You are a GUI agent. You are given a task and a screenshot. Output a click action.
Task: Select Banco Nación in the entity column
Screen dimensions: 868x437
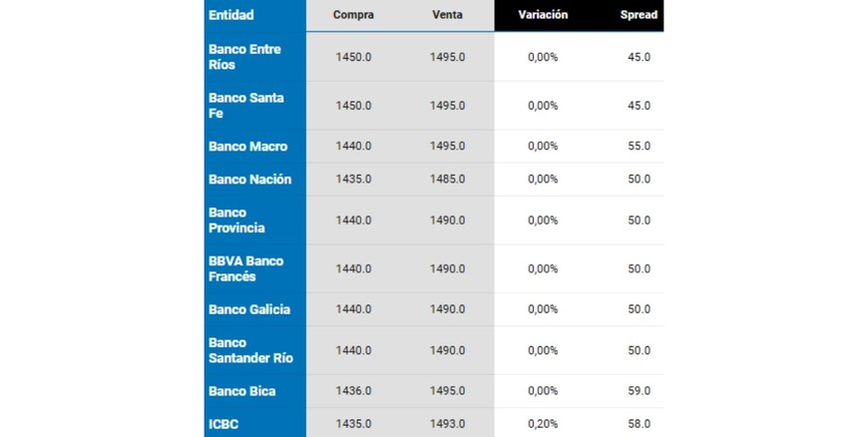[x=249, y=180]
